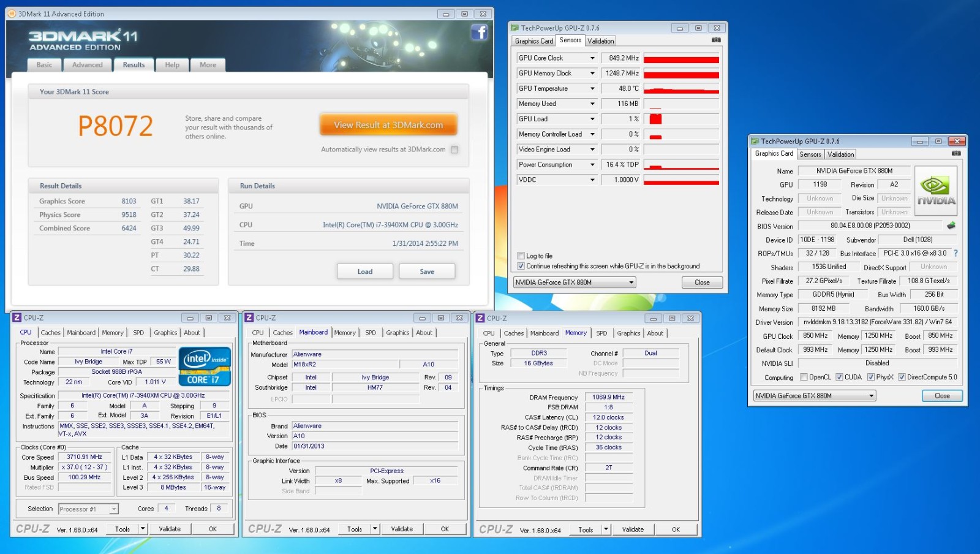This screenshot has height=554, width=980.
Task: Click the Facebook share icon in 3DMark
Action: click(x=479, y=32)
